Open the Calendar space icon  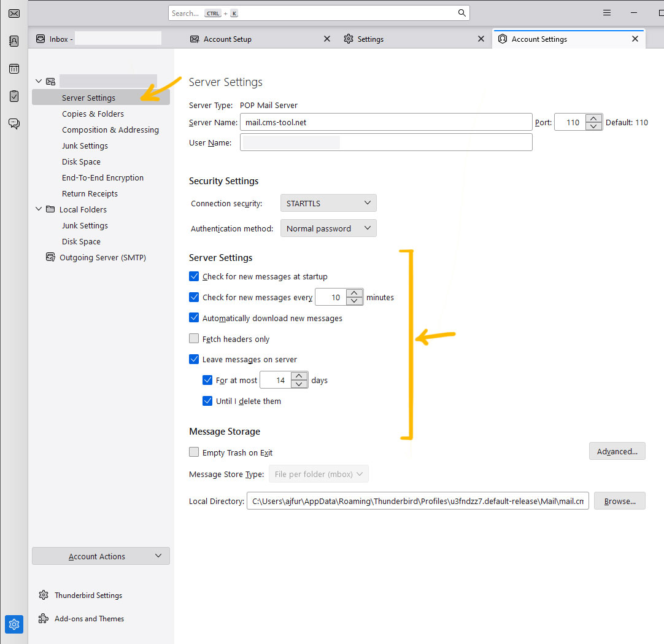click(14, 69)
